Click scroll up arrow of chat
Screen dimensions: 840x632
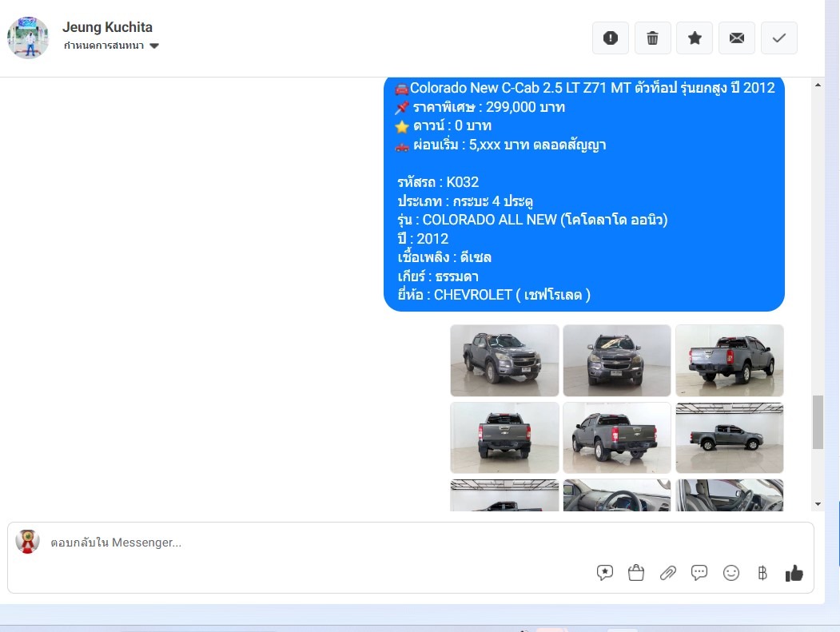(818, 85)
